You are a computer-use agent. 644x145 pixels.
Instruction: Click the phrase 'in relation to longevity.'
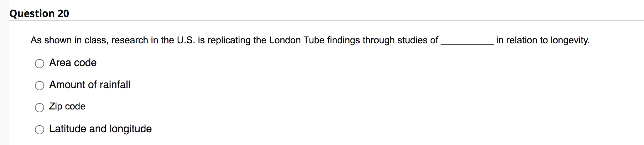pyautogui.click(x=543, y=40)
